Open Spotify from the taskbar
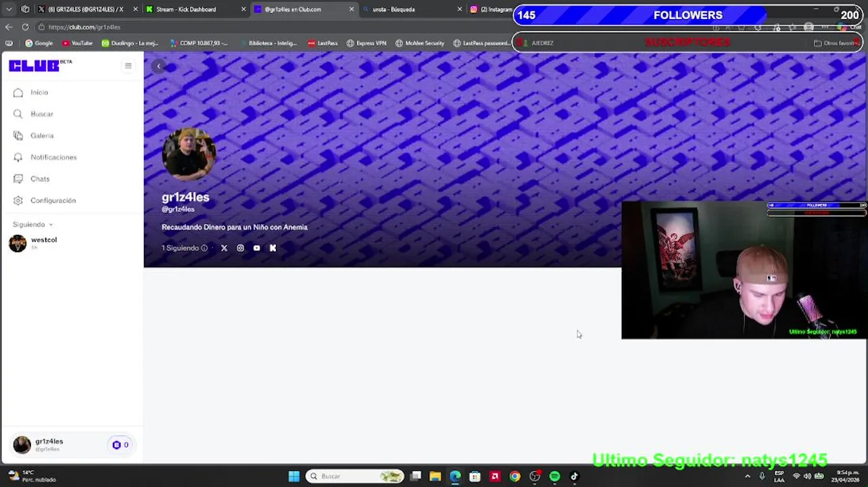Image resolution: width=868 pixels, height=487 pixels. coord(554,476)
